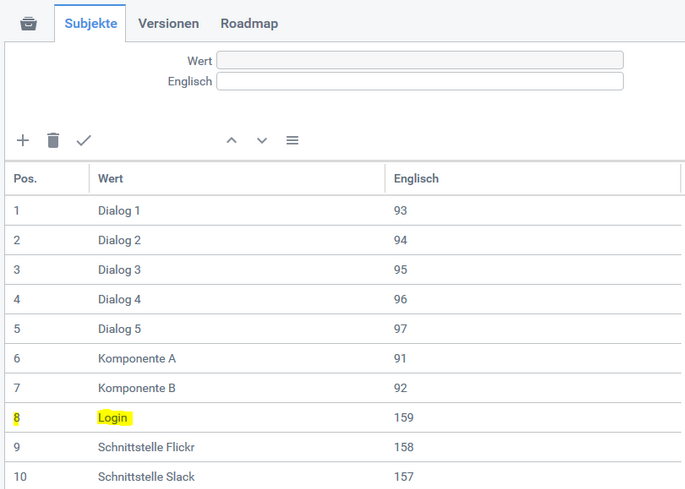Click the Englisch column header
Screen dimensions: 685x489
[416, 179]
